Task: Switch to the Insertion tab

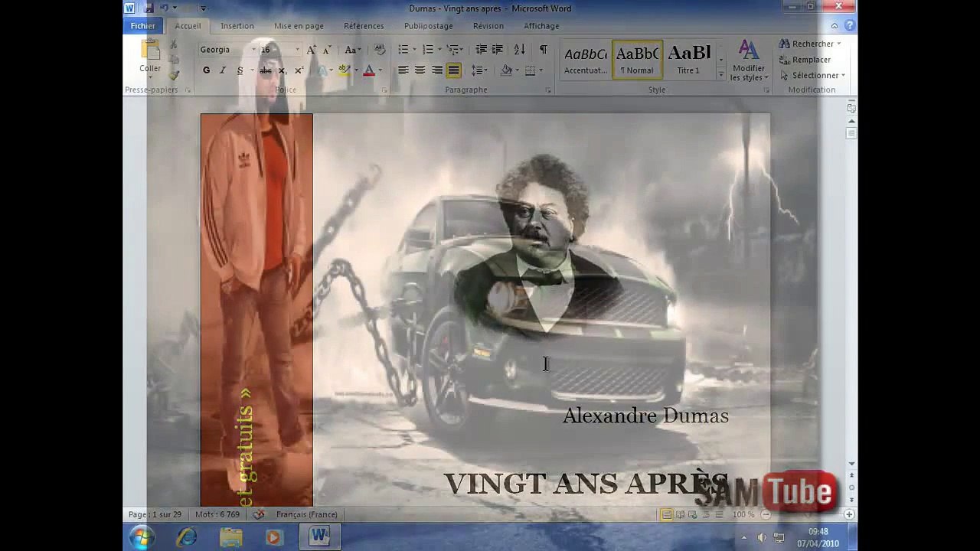Action: click(x=237, y=26)
